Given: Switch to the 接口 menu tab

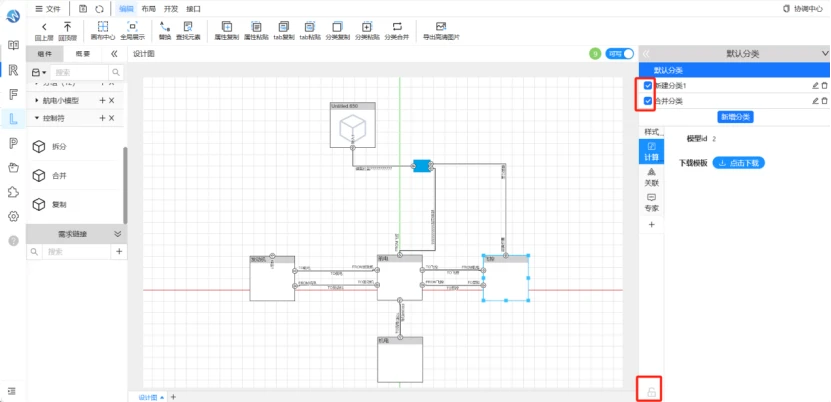Looking at the screenshot, I should coord(193,8).
